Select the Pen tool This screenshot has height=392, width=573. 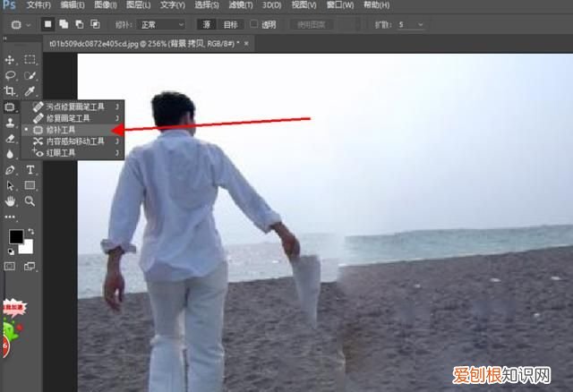(10, 170)
